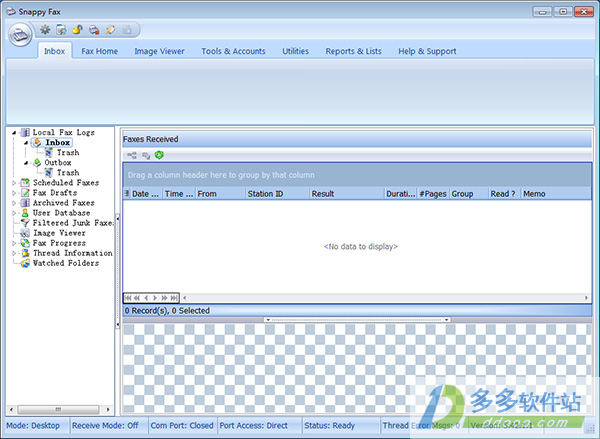Select Trash under Inbox in the tree
Image resolution: width=600 pixels, height=439 pixels.
[x=68, y=152]
